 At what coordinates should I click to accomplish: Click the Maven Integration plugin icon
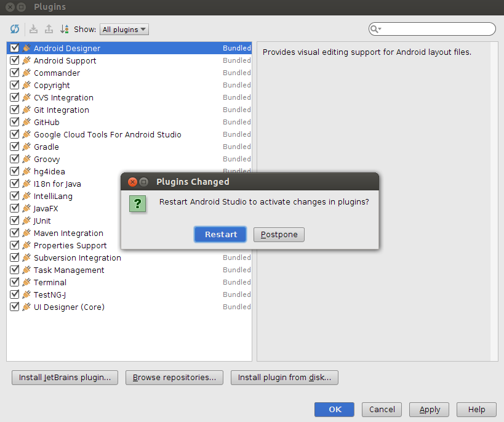coord(26,233)
